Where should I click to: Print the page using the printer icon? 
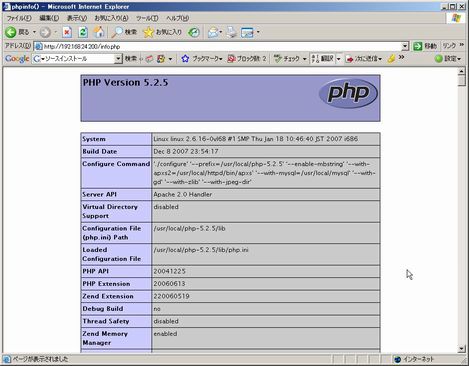click(231, 32)
